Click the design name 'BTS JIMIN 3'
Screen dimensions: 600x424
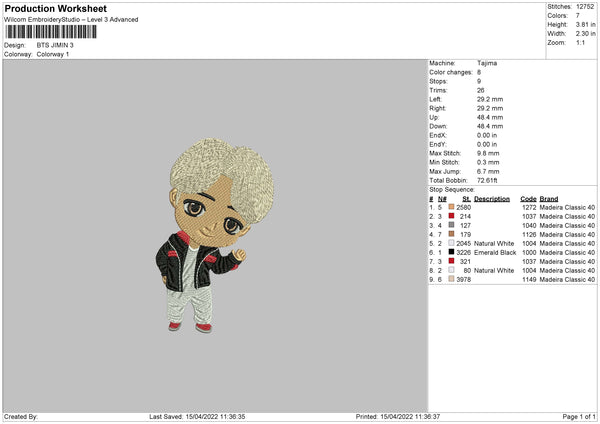click(x=55, y=45)
